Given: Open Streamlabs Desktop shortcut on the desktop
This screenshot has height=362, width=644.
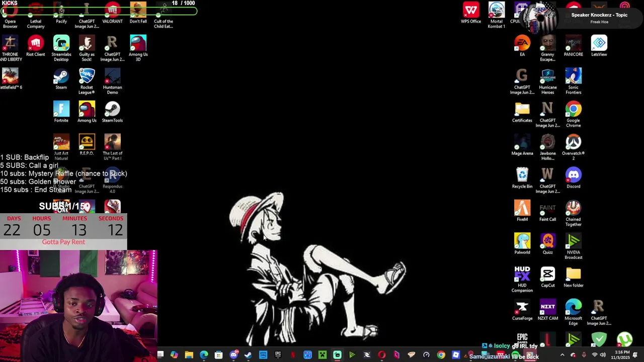Looking at the screenshot, I should (61, 48).
